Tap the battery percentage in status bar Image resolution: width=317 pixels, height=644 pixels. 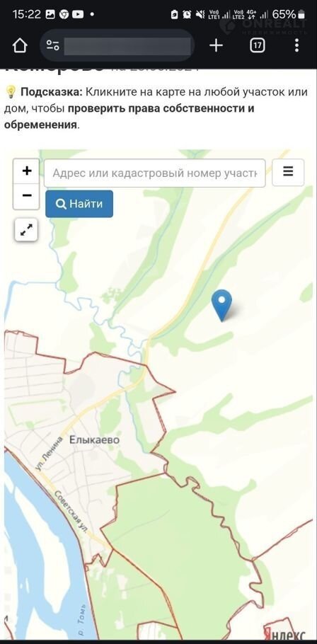(284, 14)
